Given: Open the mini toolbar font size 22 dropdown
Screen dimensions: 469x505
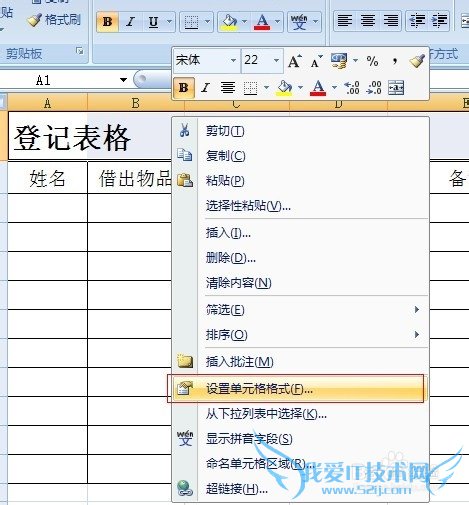Looking at the screenshot, I should (276, 61).
